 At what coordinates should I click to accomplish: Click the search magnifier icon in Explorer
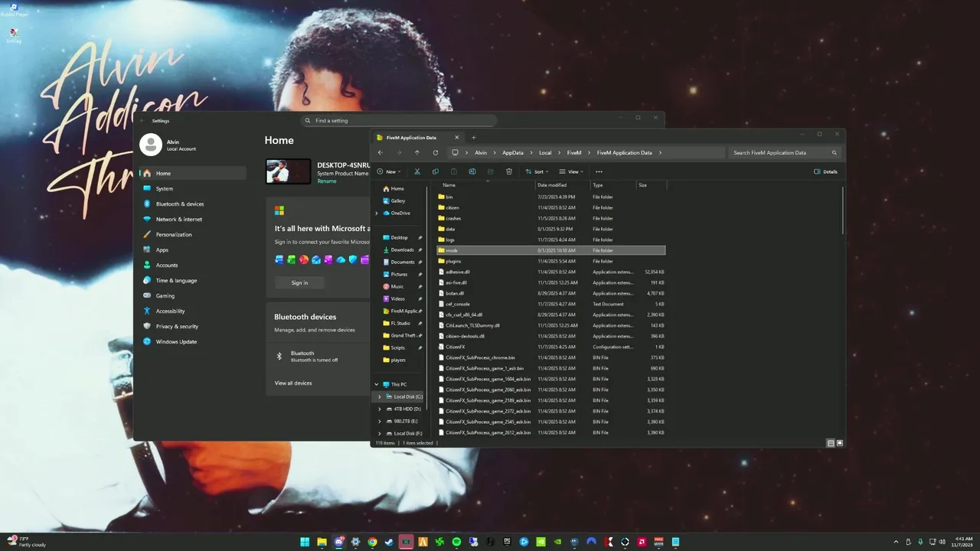835,152
